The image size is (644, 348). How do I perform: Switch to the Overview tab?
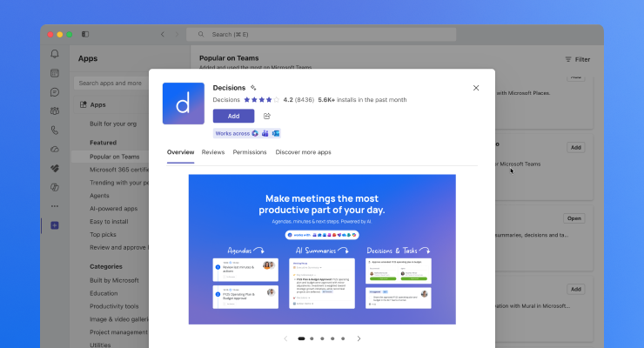click(x=180, y=152)
